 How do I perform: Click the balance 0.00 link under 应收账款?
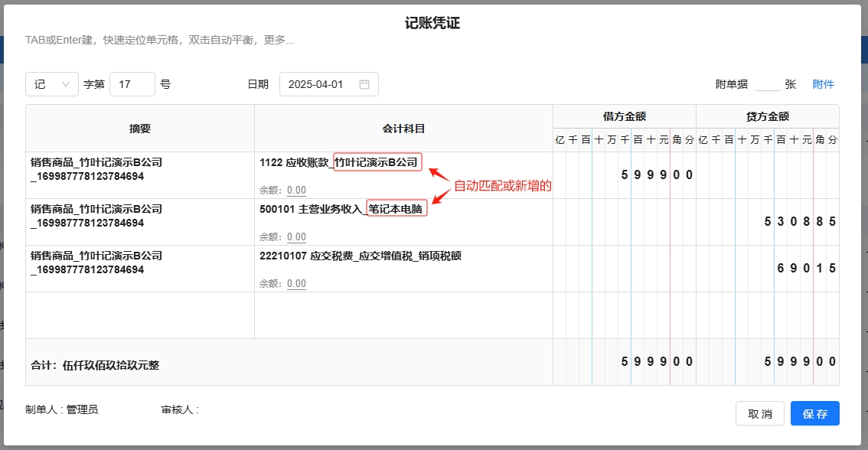tap(296, 191)
